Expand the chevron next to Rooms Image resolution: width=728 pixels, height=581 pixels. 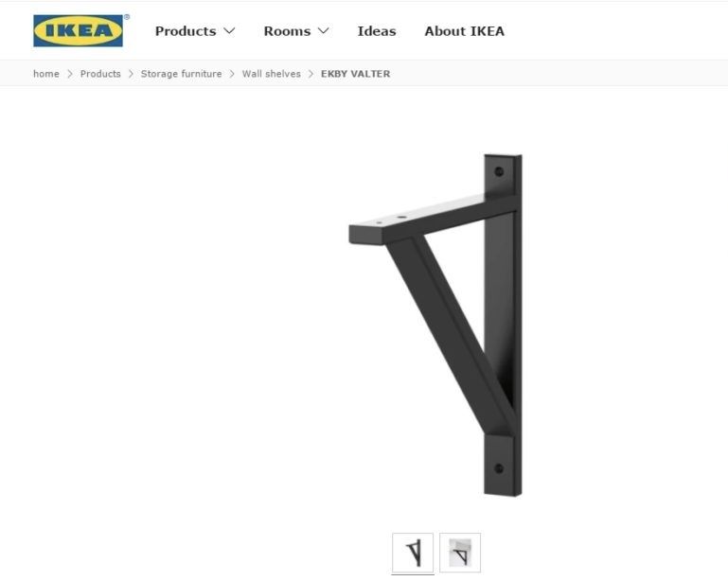point(323,31)
